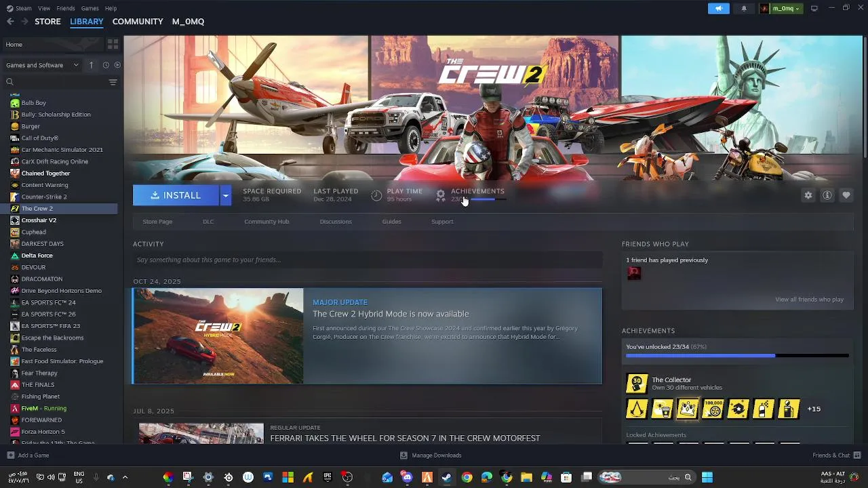The image size is (868, 488).
Task: Open The Crew 2 settings gear
Action: (x=808, y=195)
